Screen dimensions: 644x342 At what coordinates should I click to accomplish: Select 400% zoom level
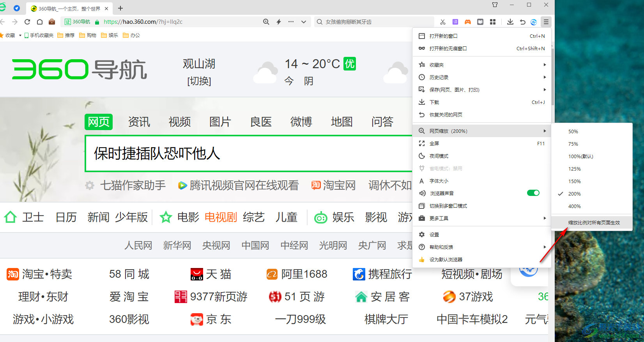[x=592, y=206]
